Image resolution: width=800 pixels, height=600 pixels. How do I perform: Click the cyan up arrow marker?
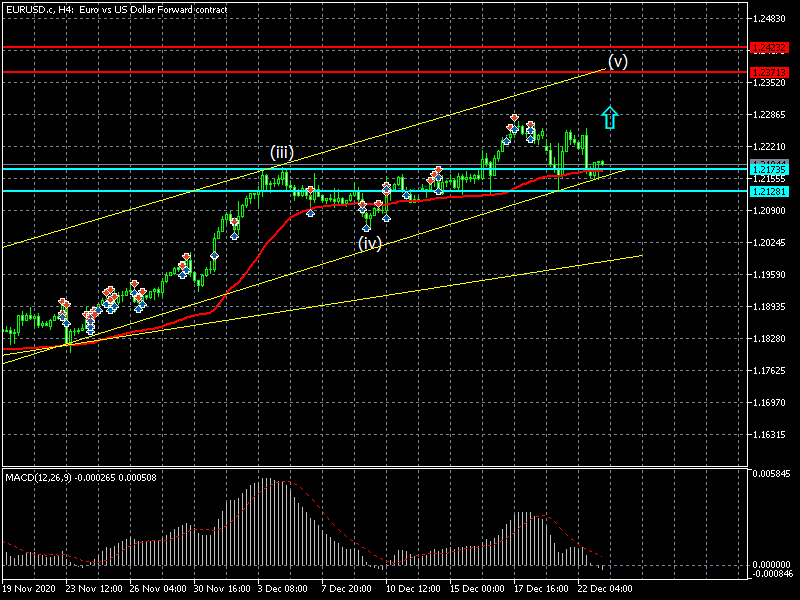[610, 117]
